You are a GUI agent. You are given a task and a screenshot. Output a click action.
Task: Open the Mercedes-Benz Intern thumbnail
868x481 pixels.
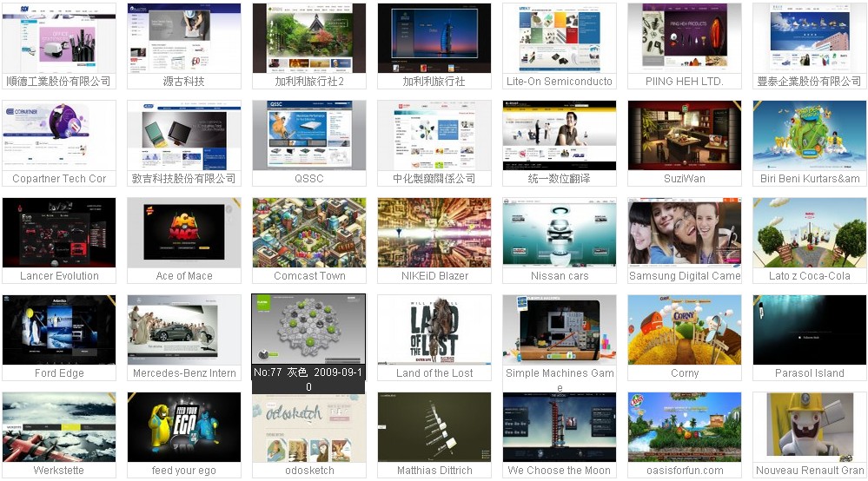coord(184,330)
